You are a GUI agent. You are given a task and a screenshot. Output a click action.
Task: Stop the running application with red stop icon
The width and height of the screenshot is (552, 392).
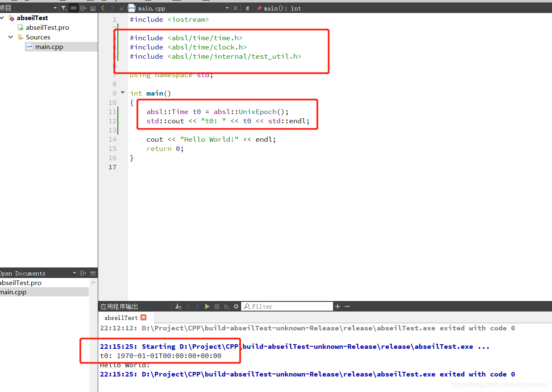coord(217,306)
